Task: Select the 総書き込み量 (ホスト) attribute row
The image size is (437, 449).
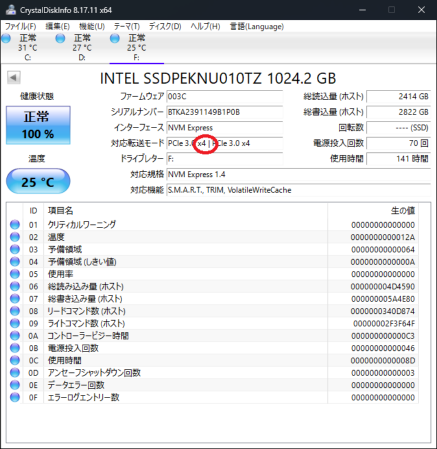Action: coord(213,299)
